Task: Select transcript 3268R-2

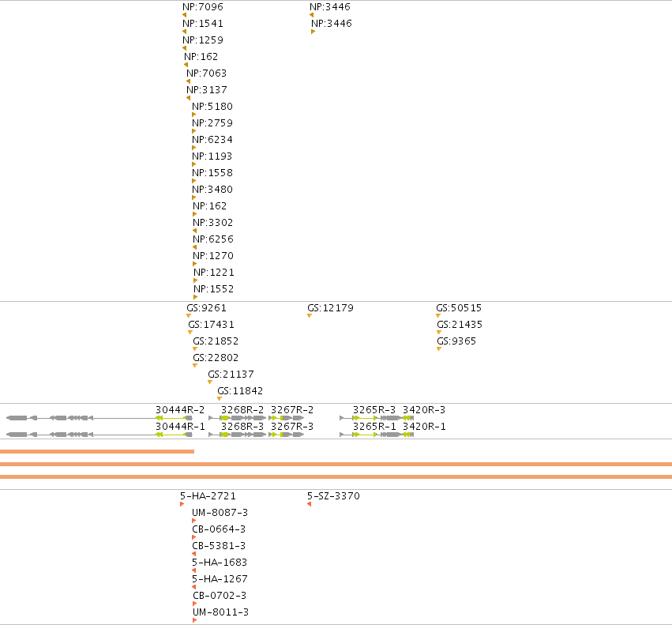Action: pos(242,410)
